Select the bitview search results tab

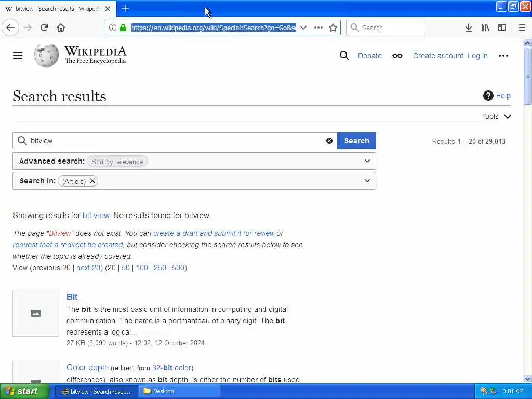[58, 9]
